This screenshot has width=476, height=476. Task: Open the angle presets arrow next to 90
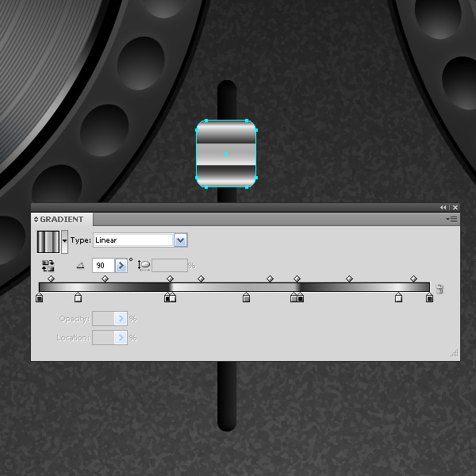tap(121, 266)
